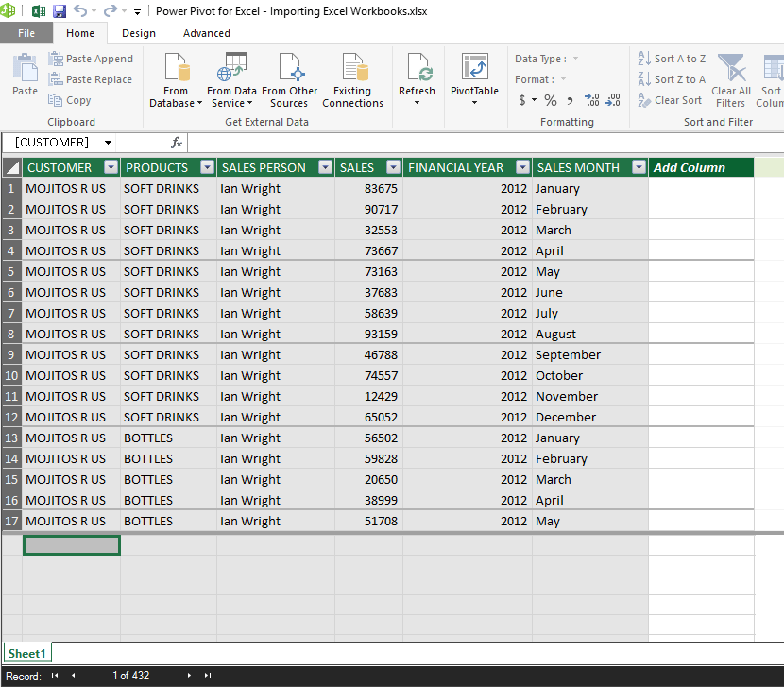The height and width of the screenshot is (687, 784).
Task: Open the File tab
Action: (26, 33)
